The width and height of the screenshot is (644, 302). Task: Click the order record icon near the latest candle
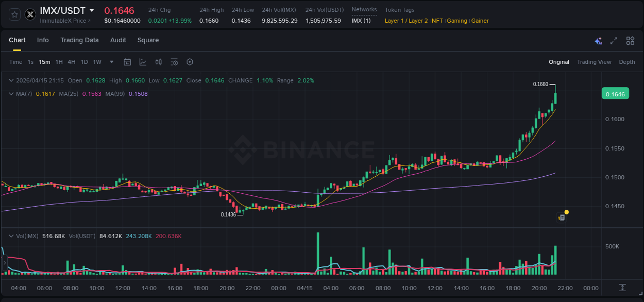pyautogui.click(x=562, y=217)
